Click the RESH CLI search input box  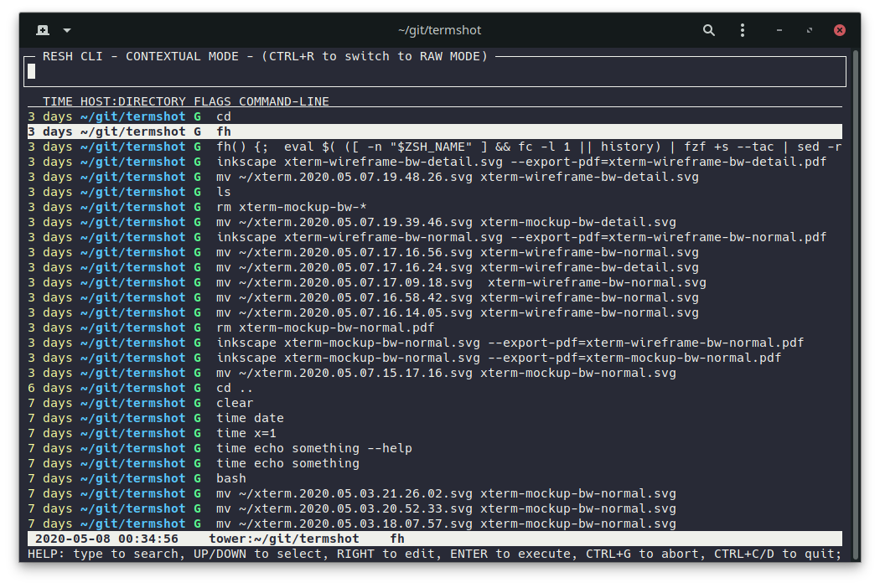click(436, 72)
